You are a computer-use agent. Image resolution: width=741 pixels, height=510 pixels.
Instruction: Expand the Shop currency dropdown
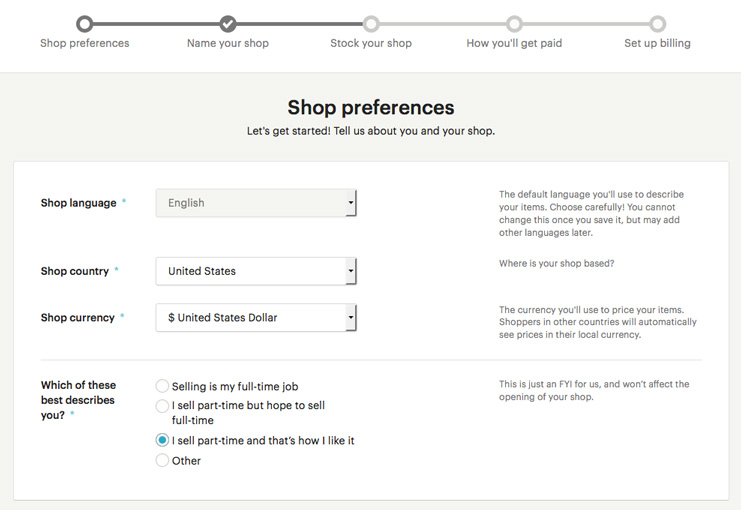click(x=256, y=317)
